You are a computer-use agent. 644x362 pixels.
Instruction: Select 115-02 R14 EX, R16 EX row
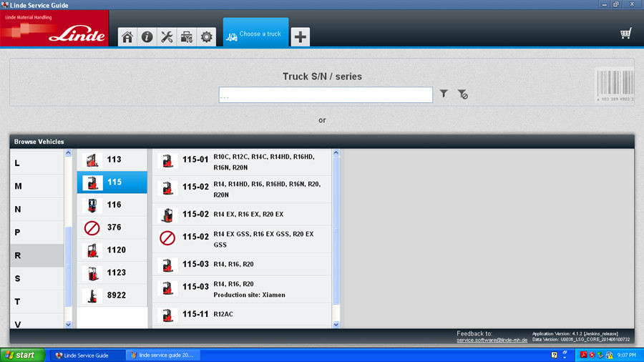[243, 214]
